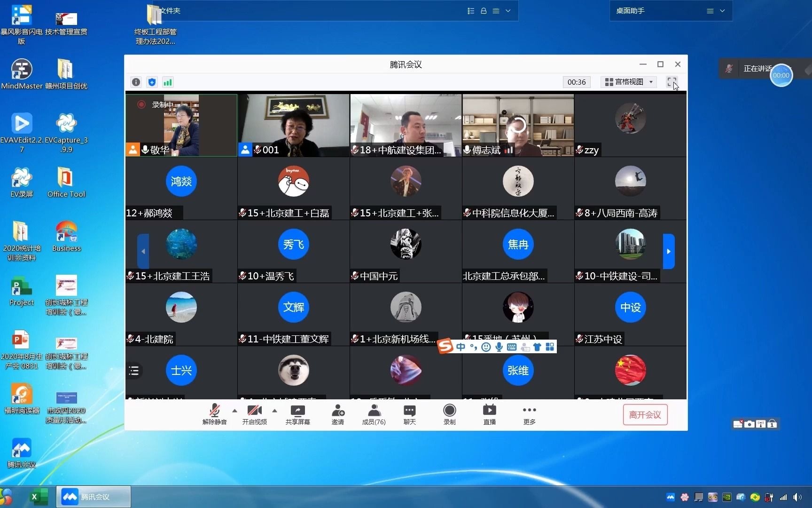Click the 鸿燚 avatar
This screenshot has width=812, height=508.
tap(181, 181)
